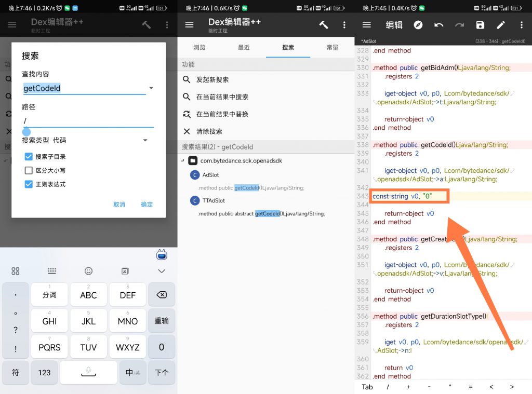532x394 pixels.
Task: Switch to the 常量 tab
Action: click(333, 47)
